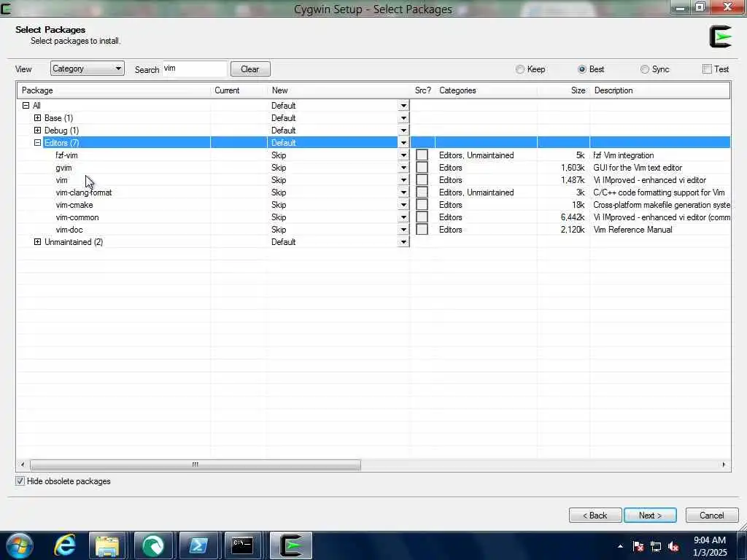Viewport: 747px width, 560px height.
Task: Click the Skip value for vim-cmake
Action: pos(279,205)
